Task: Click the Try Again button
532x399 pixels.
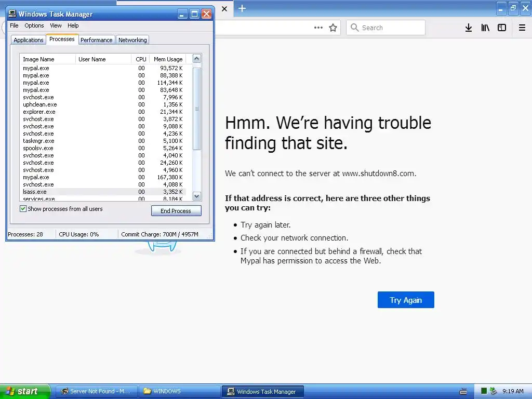Action: pyautogui.click(x=406, y=300)
